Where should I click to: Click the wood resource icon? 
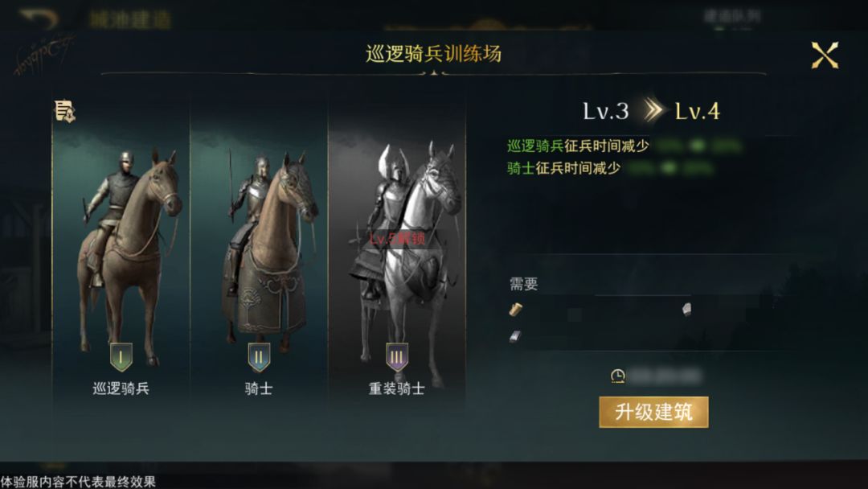515,309
